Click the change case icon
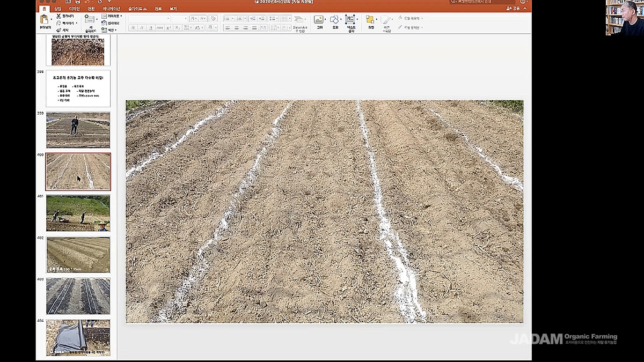The height and width of the screenshot is (362, 644). (x=198, y=27)
